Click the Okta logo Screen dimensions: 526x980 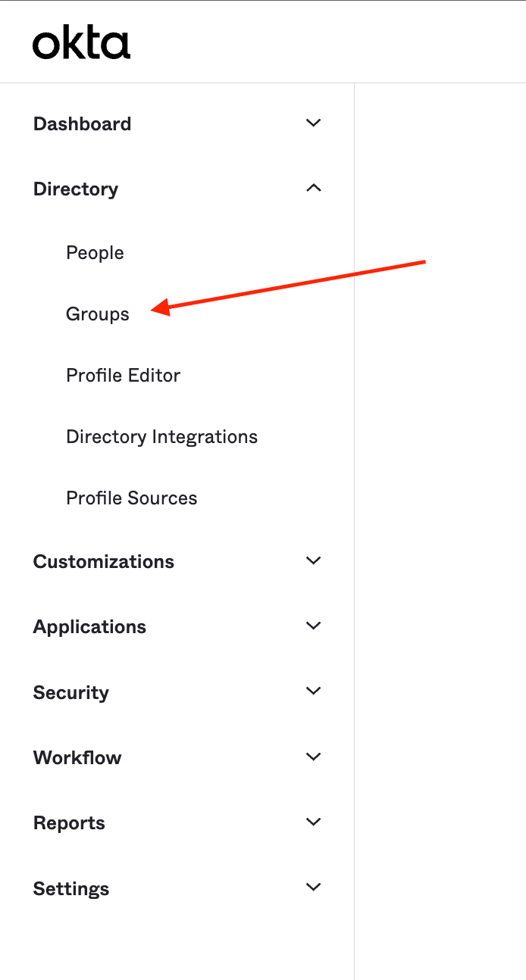(81, 44)
